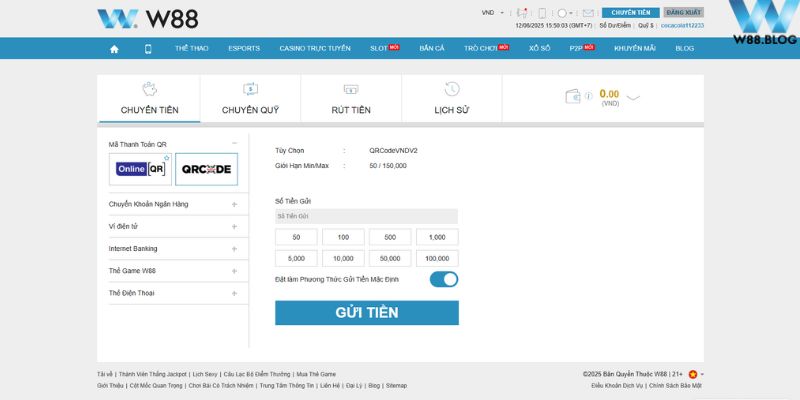Open Trung Tâm Thông Tin link
800x400 pixels.
pos(286,386)
